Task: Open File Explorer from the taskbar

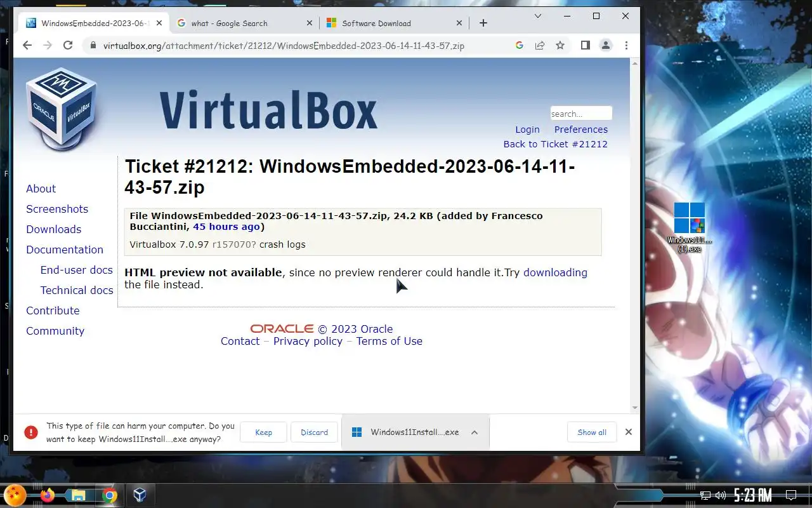Action: coord(78,495)
